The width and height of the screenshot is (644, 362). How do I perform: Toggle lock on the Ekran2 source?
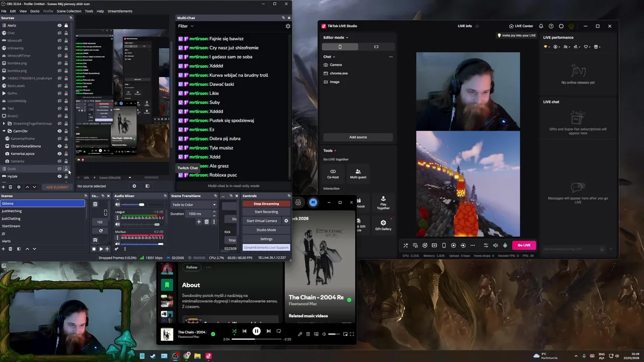[x=66, y=116]
